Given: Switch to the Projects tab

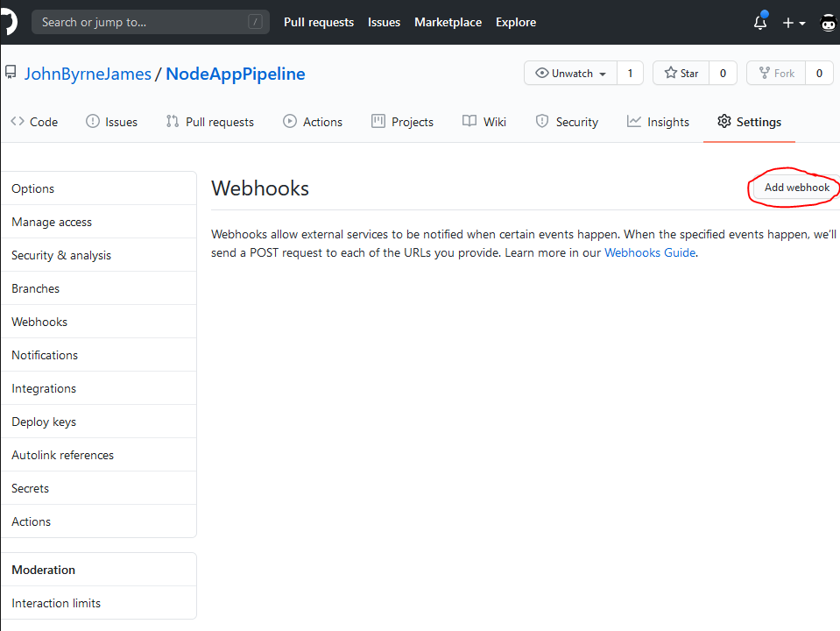Looking at the screenshot, I should coord(402,122).
